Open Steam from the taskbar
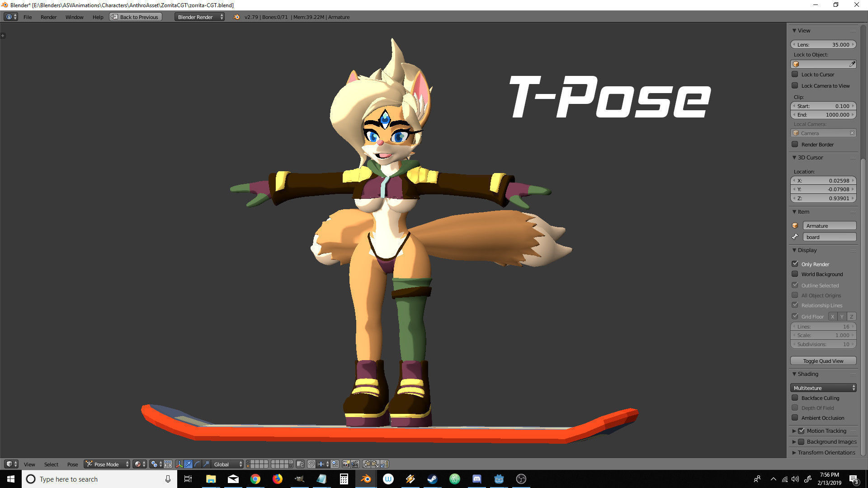Viewport: 868px width, 488px height. (x=433, y=479)
